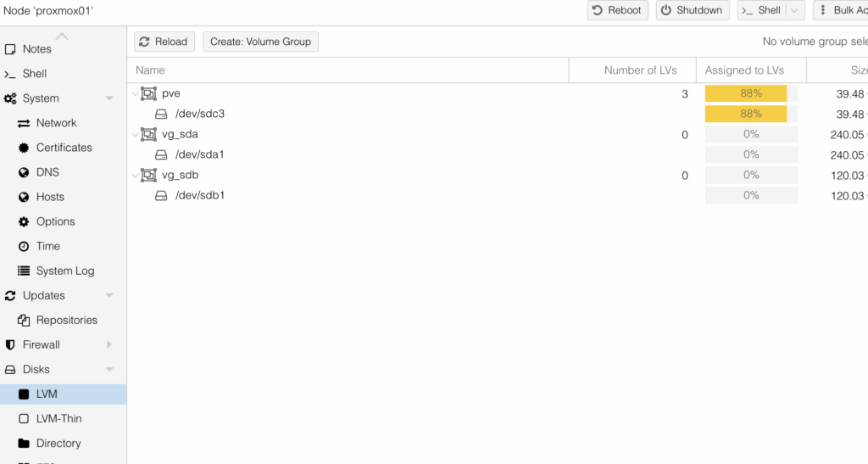This screenshot has height=464, width=868.
Task: Click the Firewall shield icon
Action: (10, 345)
